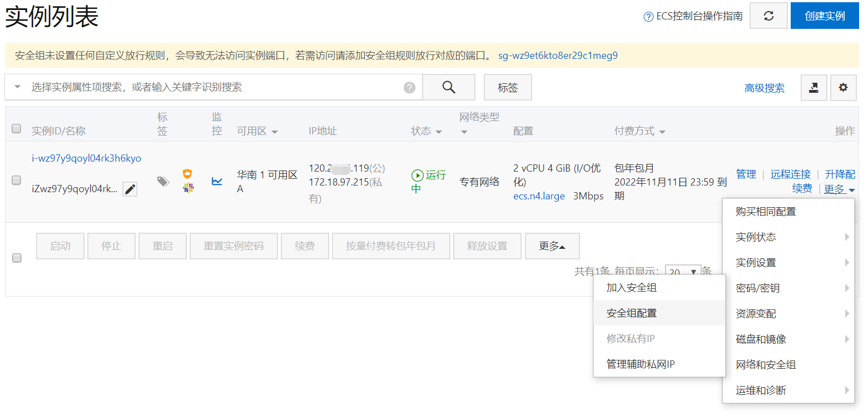Open security group link sg-wz9et6kto8er29c1meg9
The height and width of the screenshot is (416, 868).
[x=558, y=56]
